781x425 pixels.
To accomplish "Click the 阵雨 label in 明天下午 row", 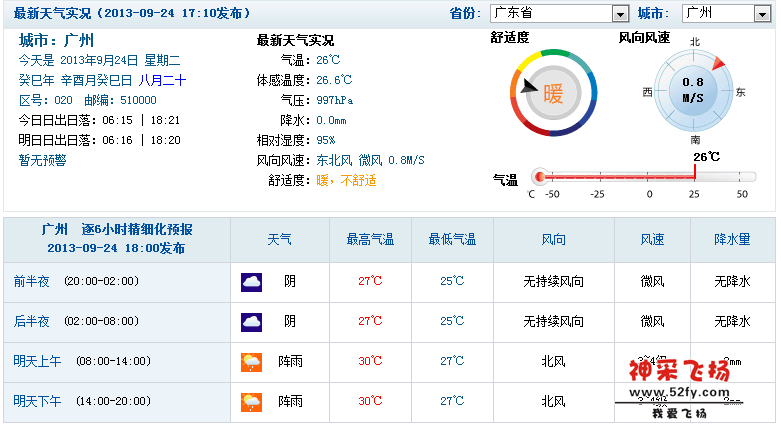I will pyautogui.click(x=290, y=401).
